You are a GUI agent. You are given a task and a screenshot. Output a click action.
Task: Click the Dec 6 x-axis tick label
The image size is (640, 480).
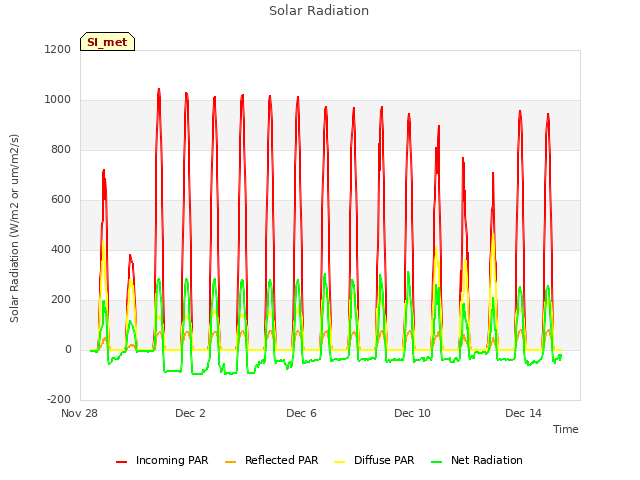[301, 413]
